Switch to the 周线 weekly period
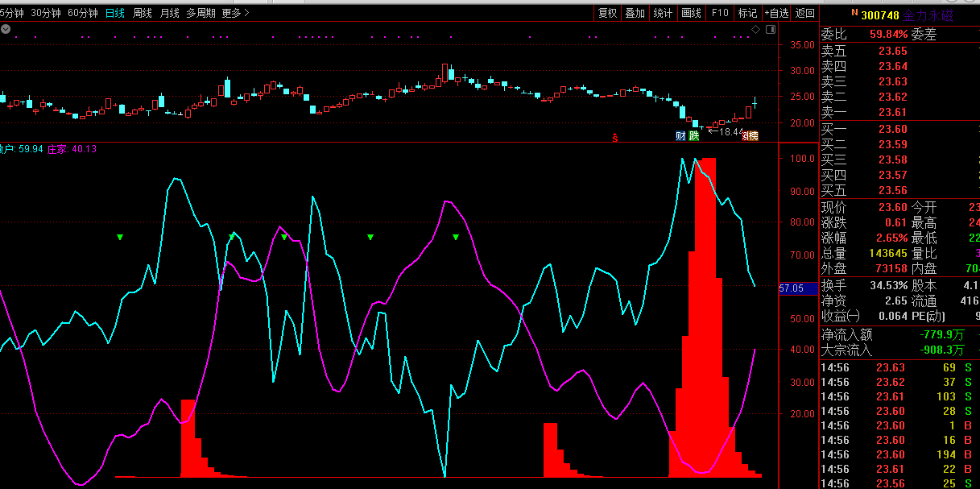This screenshot has height=489, width=980. pos(143,13)
